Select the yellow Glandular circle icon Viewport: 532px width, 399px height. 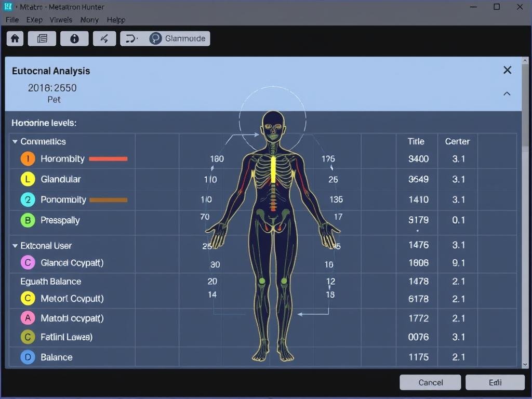28,179
